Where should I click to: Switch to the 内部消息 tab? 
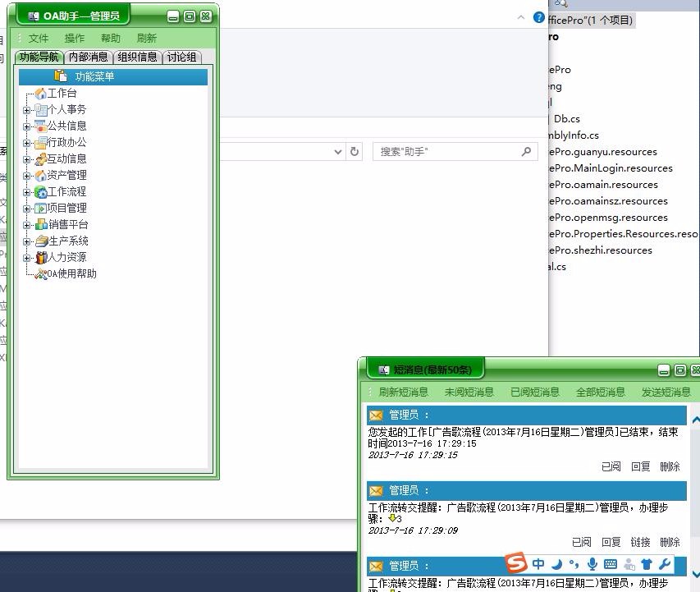(x=89, y=57)
